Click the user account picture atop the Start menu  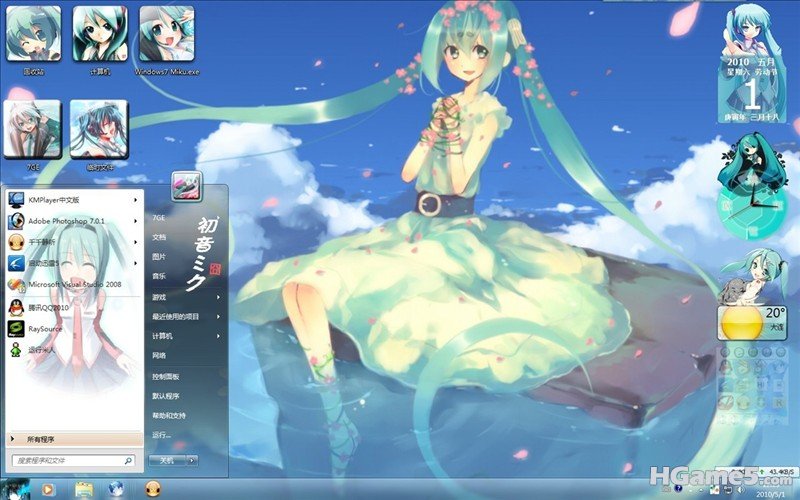(186, 186)
